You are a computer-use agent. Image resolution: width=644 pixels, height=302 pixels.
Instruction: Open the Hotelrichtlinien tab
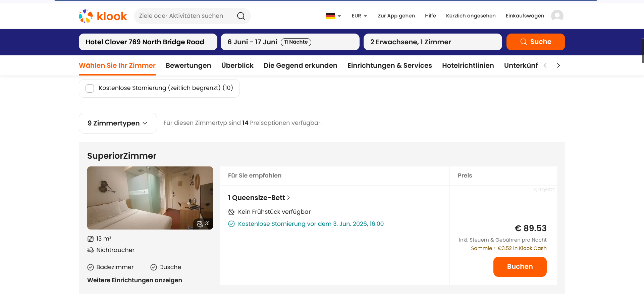click(468, 65)
